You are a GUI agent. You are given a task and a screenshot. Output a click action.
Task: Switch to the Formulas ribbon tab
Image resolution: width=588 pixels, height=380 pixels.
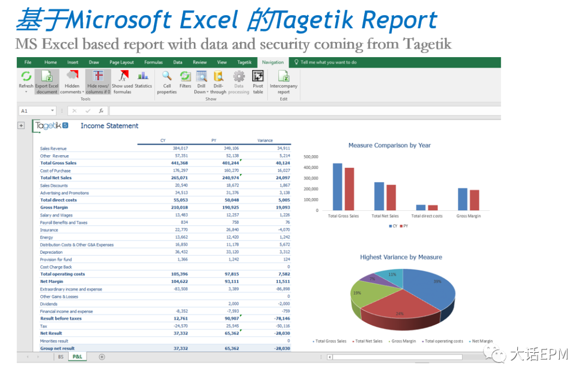154,62
